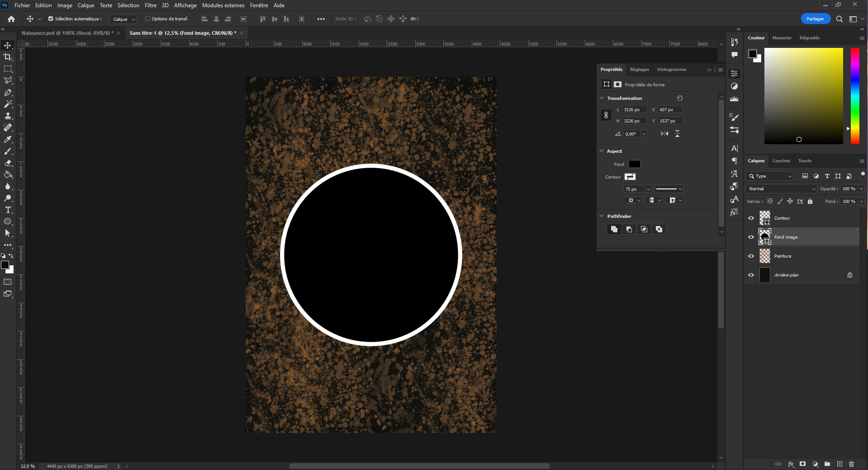Select the Ellipse shape tool
868x470 pixels.
click(x=8, y=221)
